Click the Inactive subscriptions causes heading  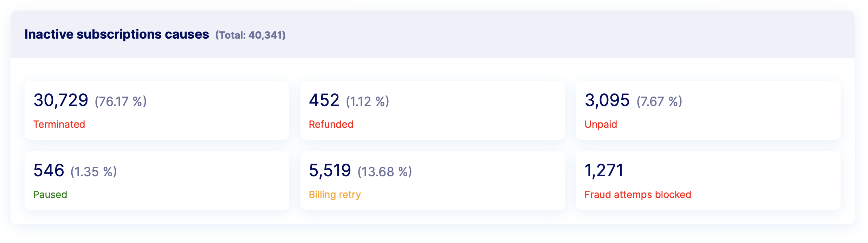[117, 34]
